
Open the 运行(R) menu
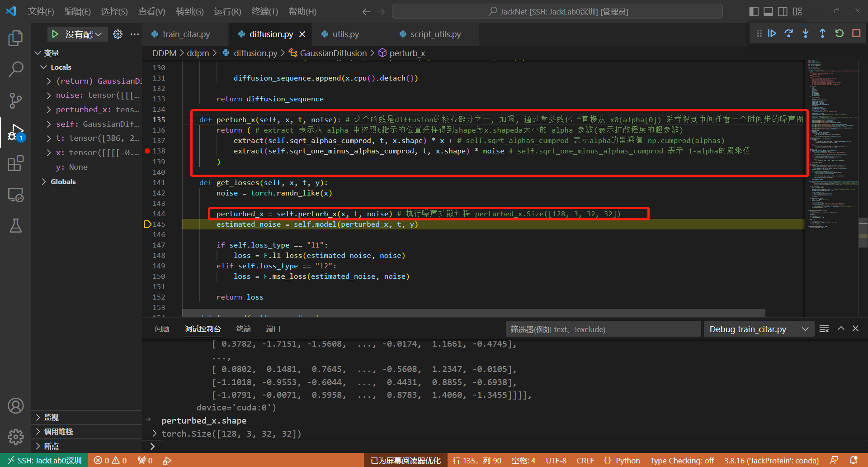click(x=227, y=12)
